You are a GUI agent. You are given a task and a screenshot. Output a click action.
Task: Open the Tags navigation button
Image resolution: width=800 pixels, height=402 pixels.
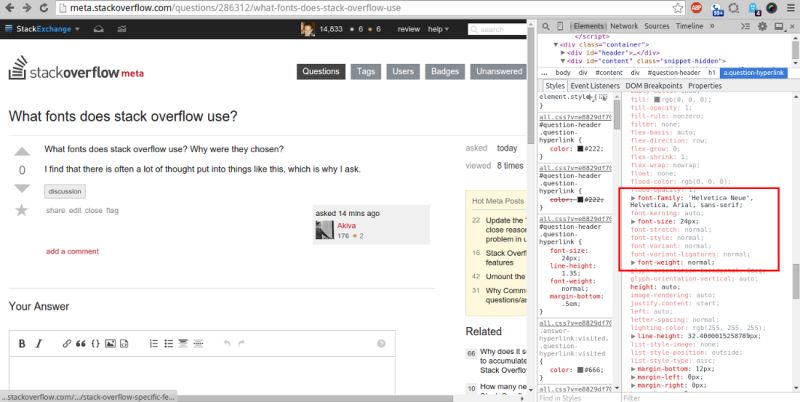pos(366,71)
